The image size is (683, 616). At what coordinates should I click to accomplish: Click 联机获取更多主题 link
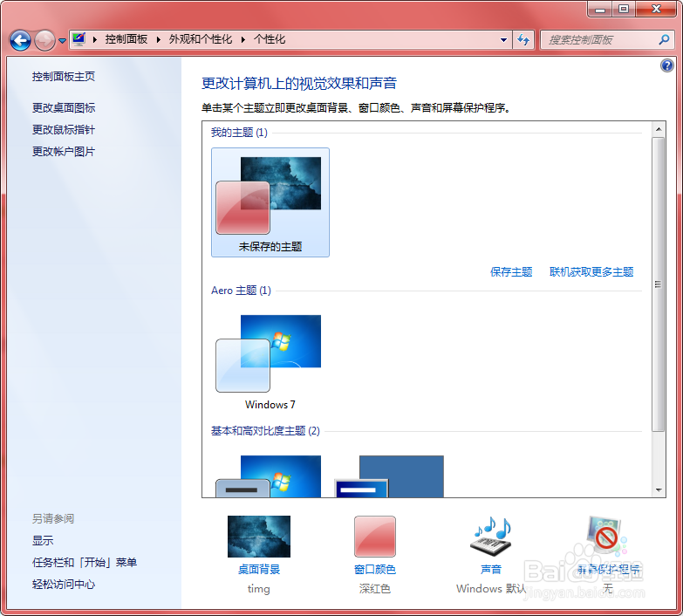coord(591,272)
